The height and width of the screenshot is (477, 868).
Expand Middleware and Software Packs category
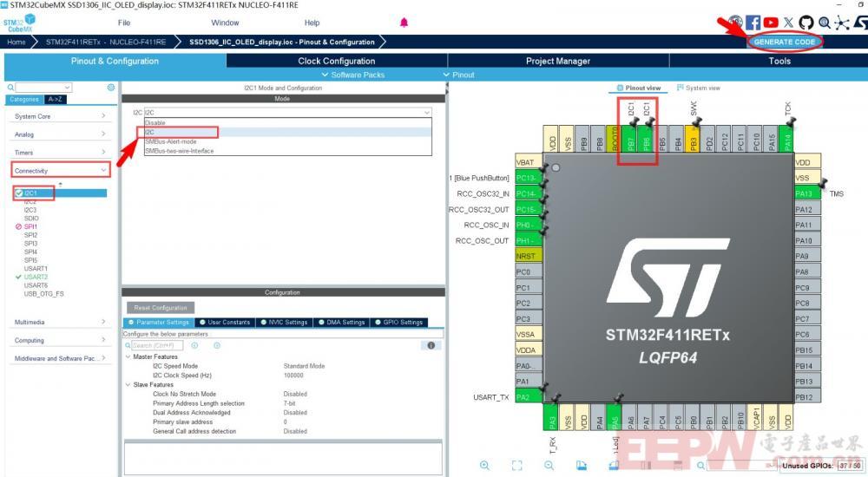pos(59,358)
